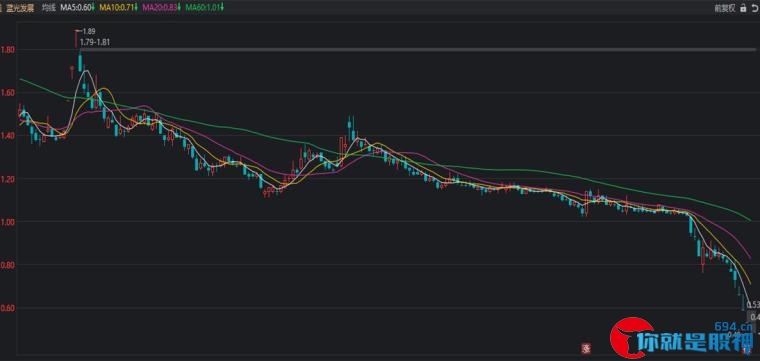Click the undo arrow icon

click(755, 8)
